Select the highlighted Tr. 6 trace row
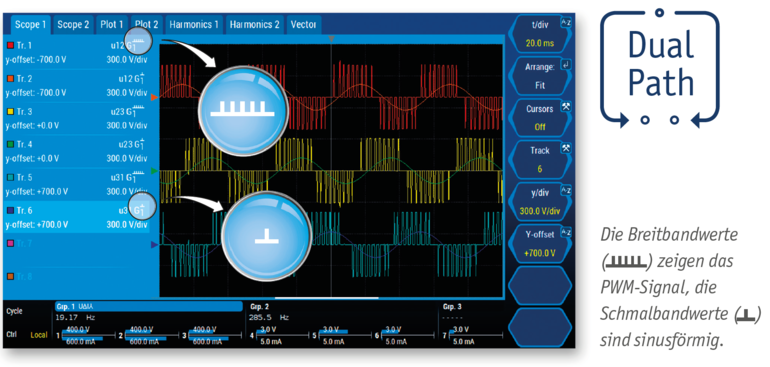Viewport: 770px width, 367px height. pyautogui.click(x=76, y=217)
